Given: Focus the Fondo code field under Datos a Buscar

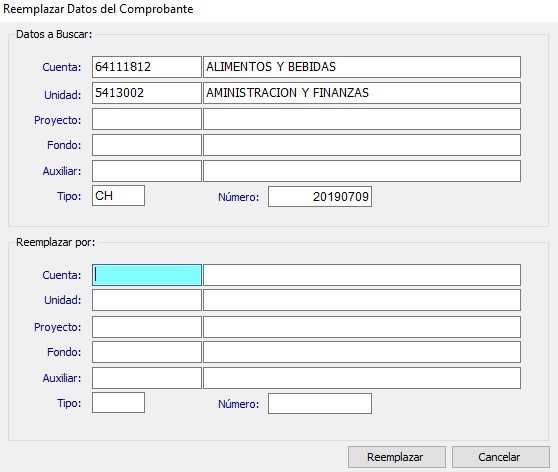Looking at the screenshot, I should [x=147, y=145].
